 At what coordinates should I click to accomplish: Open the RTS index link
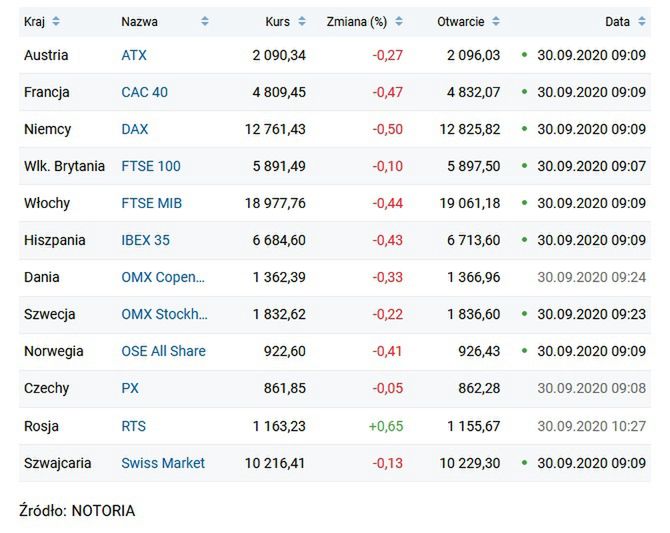pyautogui.click(x=133, y=426)
